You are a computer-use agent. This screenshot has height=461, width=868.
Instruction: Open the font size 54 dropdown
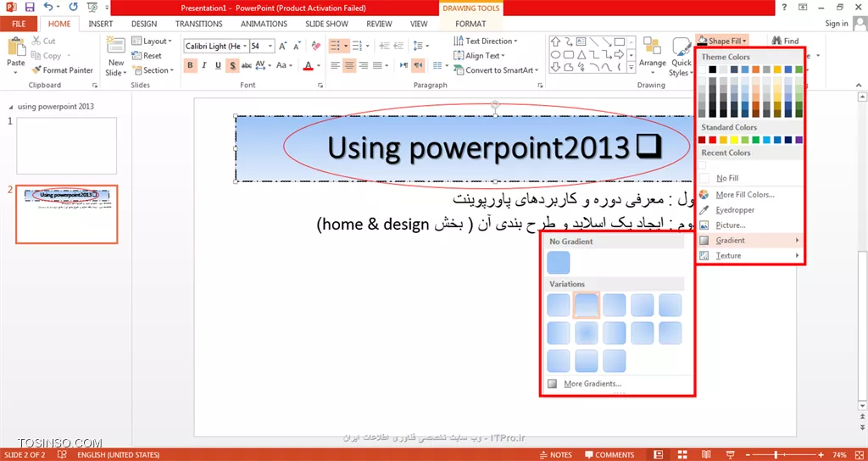tap(270, 46)
